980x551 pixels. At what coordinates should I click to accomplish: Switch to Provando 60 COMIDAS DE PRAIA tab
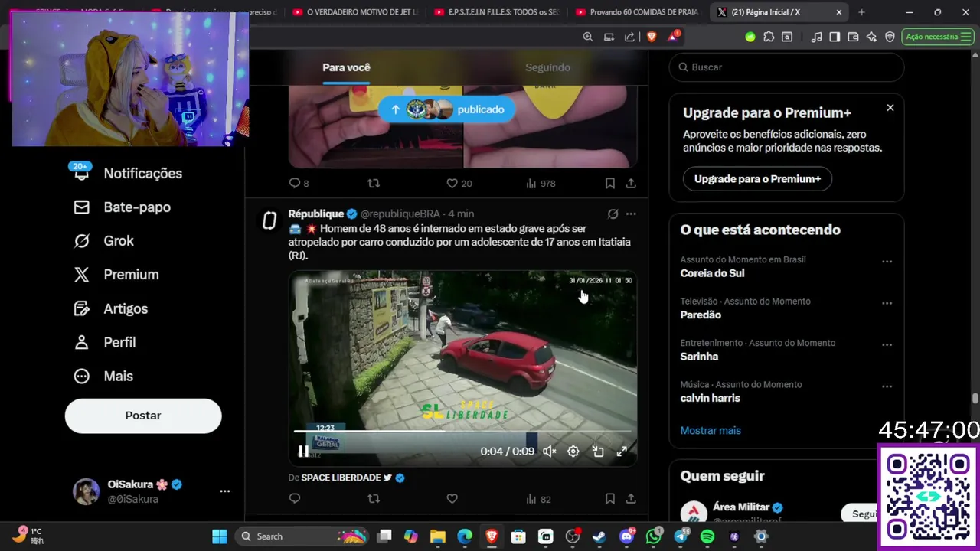(638, 12)
